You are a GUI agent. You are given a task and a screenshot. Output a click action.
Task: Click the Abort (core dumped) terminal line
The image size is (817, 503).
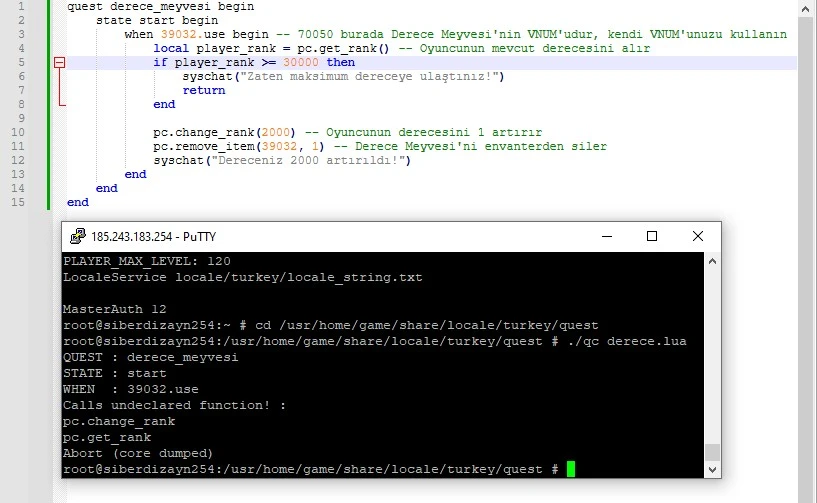[x=137, y=453]
